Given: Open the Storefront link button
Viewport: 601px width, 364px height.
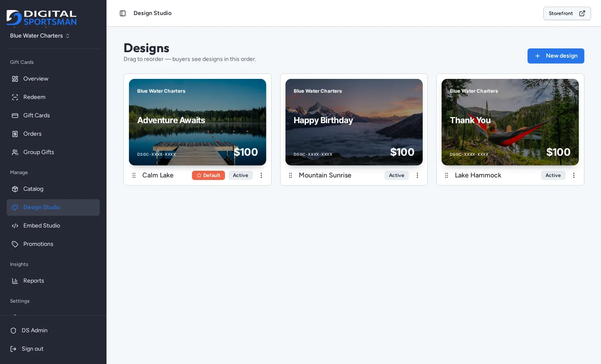Looking at the screenshot, I should click(567, 13).
